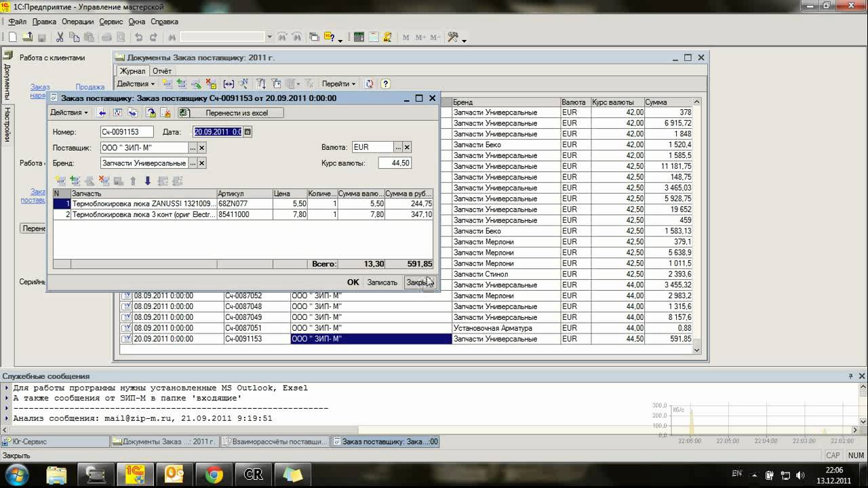868x488 pixels.
Task: Click the binoculars Find icon
Action: tap(172, 37)
